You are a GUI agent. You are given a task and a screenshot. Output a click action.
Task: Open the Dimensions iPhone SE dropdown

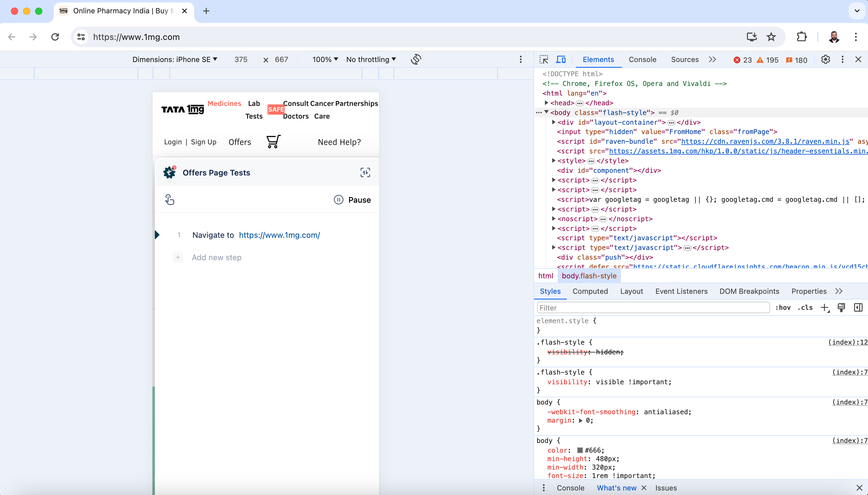(175, 60)
